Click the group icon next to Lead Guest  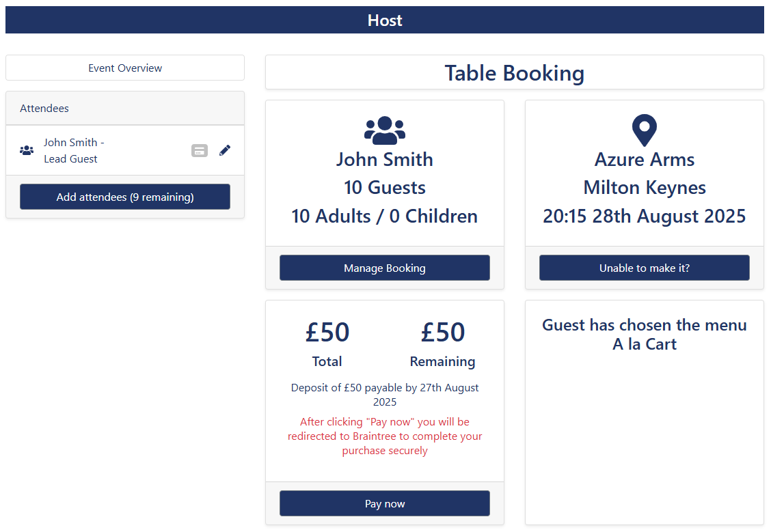coord(27,150)
